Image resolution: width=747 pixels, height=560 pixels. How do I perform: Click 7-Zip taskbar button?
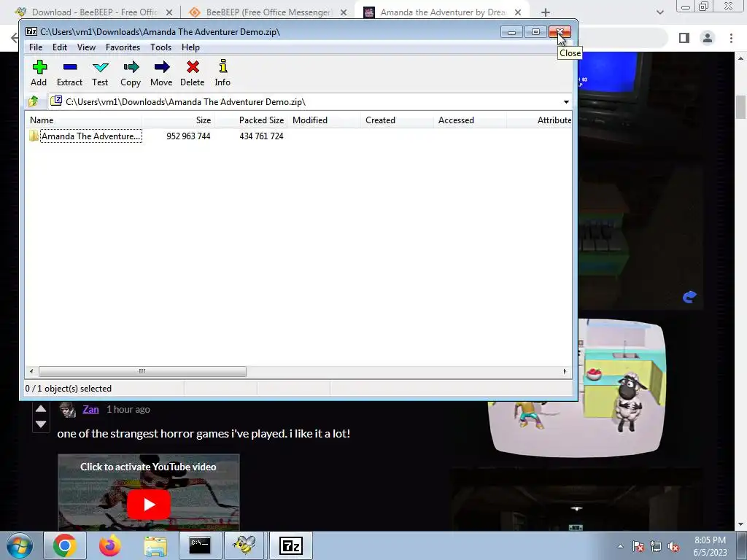[x=291, y=545]
